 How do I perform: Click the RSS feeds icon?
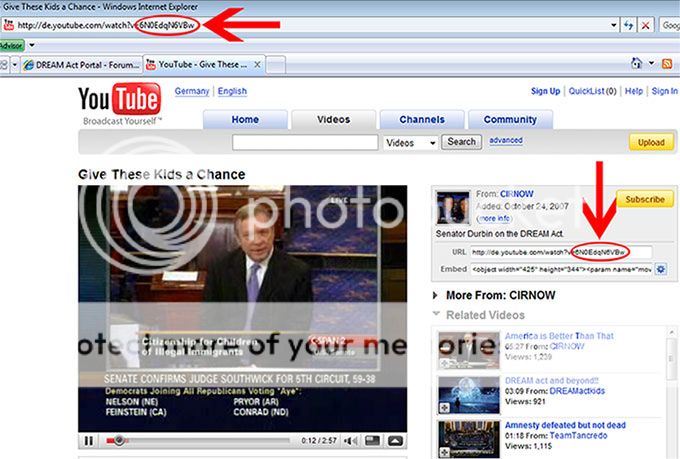click(x=667, y=64)
